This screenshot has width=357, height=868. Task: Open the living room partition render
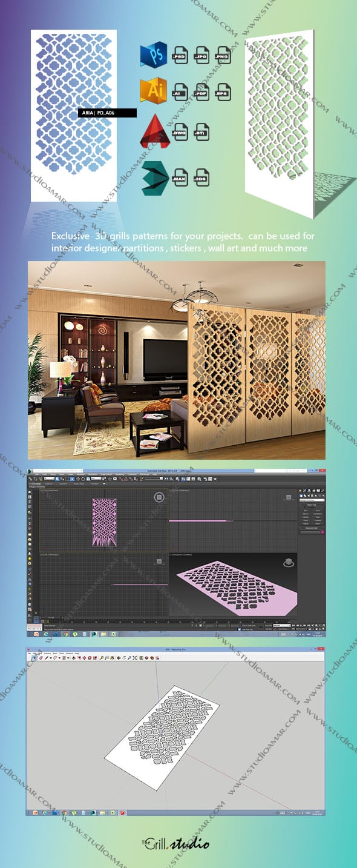coord(177,360)
